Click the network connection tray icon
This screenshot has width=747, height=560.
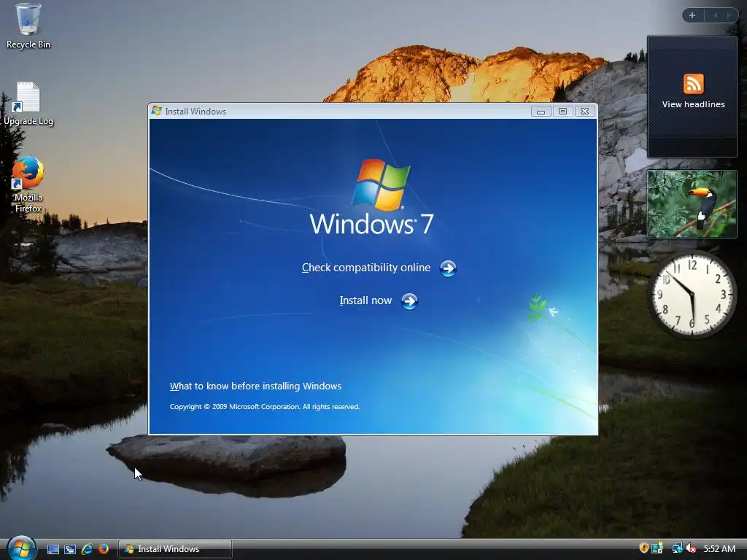click(x=677, y=548)
